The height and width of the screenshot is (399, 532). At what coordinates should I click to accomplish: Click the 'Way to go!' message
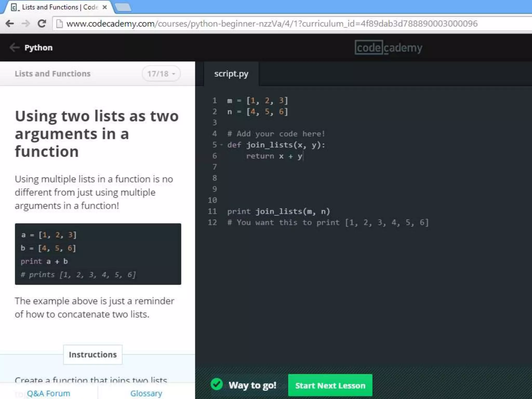(252, 385)
